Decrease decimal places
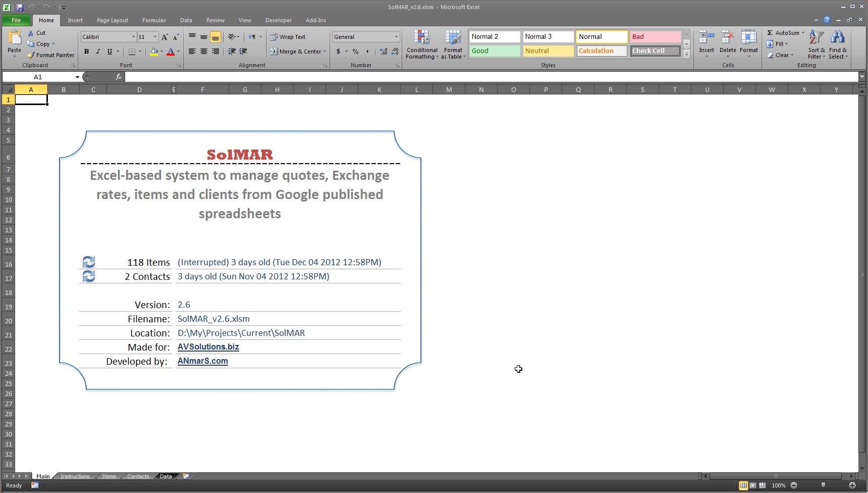The width and height of the screenshot is (868, 493). click(395, 52)
